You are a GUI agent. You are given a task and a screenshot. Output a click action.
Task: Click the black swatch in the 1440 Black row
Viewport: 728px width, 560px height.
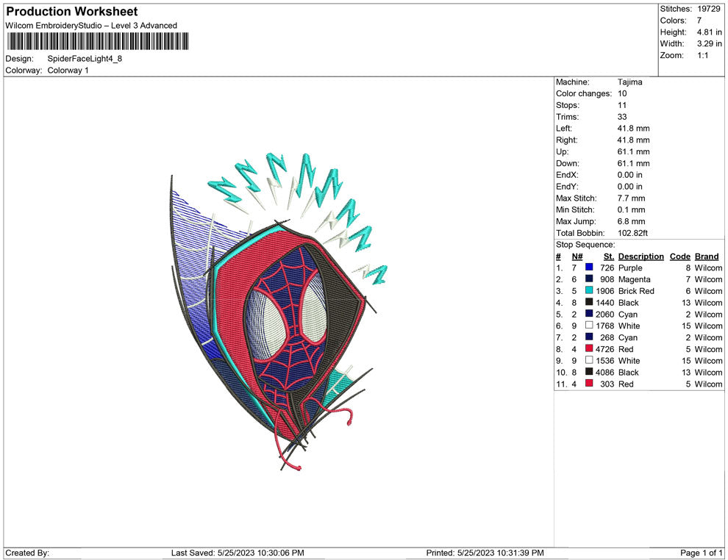[x=589, y=301]
